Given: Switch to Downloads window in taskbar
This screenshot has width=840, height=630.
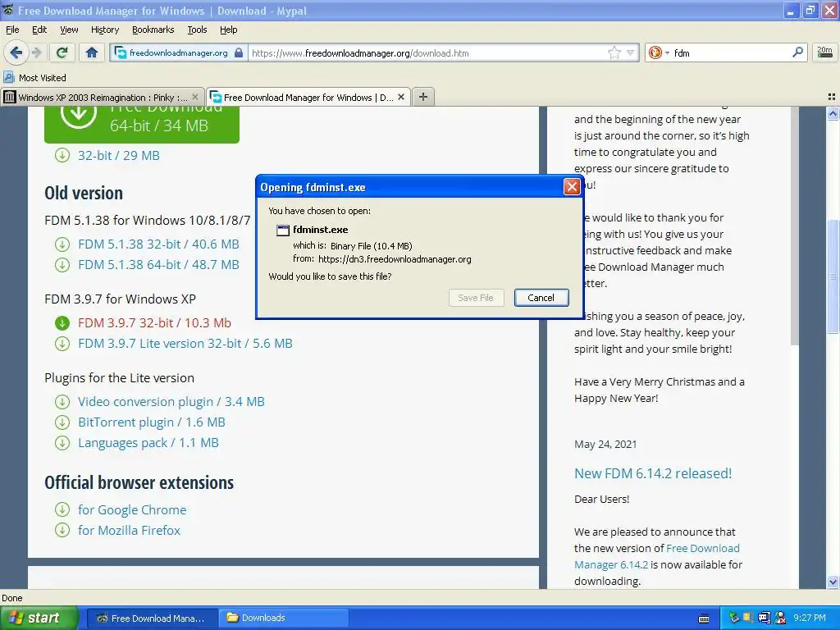Looking at the screenshot, I should coord(284,618).
